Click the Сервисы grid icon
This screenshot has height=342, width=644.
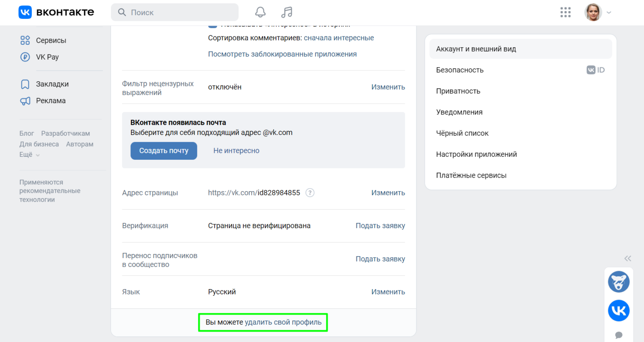point(25,40)
